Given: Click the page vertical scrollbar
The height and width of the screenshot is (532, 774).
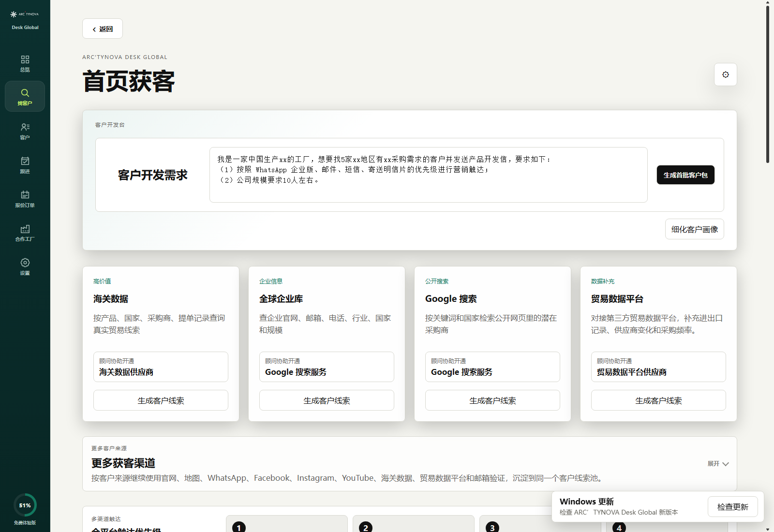Looking at the screenshot, I should [x=768, y=84].
